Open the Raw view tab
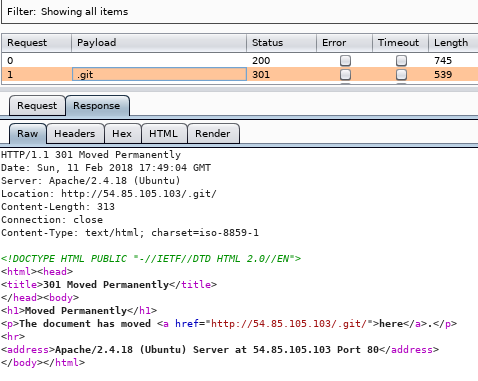478x381 pixels. coord(28,134)
